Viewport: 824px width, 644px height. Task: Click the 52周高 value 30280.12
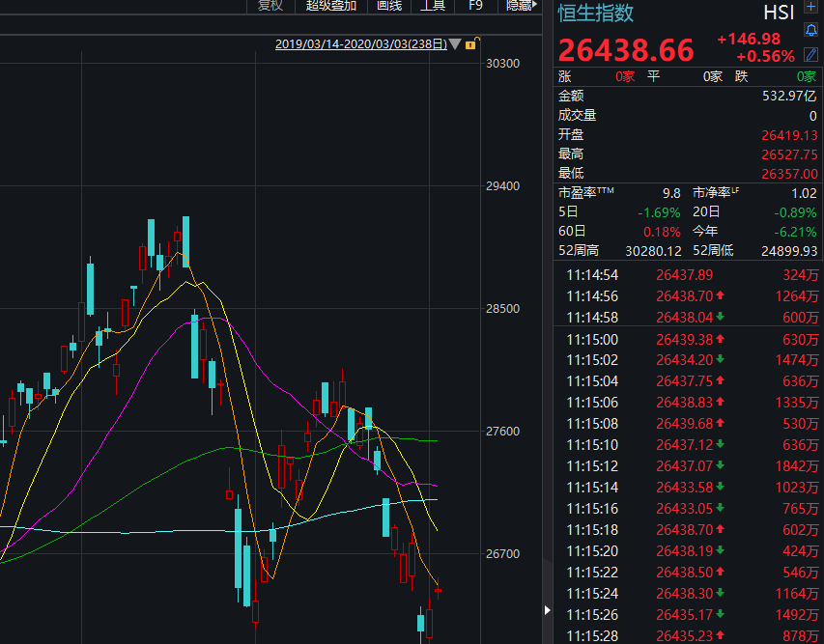click(x=653, y=251)
